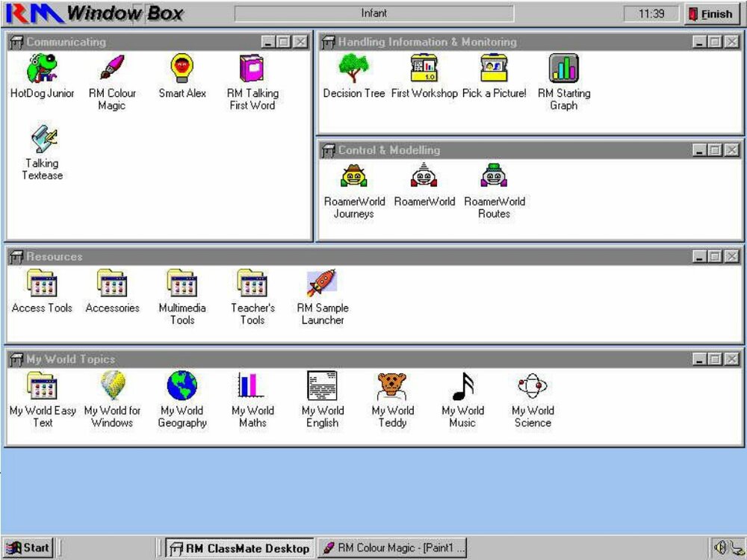This screenshot has height=560, width=747.
Task: Maximize the My World Topics window
Action: [715, 359]
